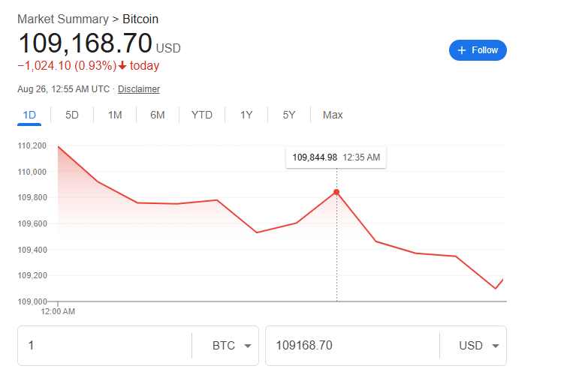Click the plus icon in Follow
This screenshot has width=588, height=372.
click(x=462, y=50)
